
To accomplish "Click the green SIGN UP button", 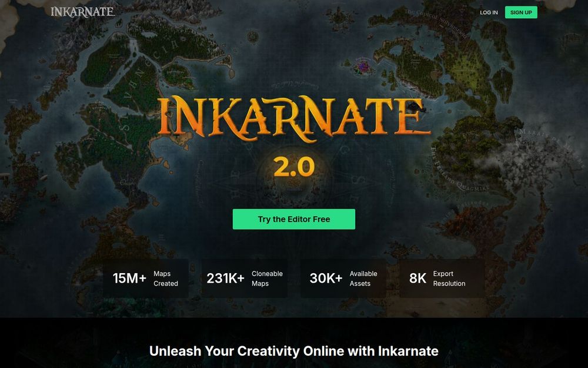I will (x=521, y=12).
